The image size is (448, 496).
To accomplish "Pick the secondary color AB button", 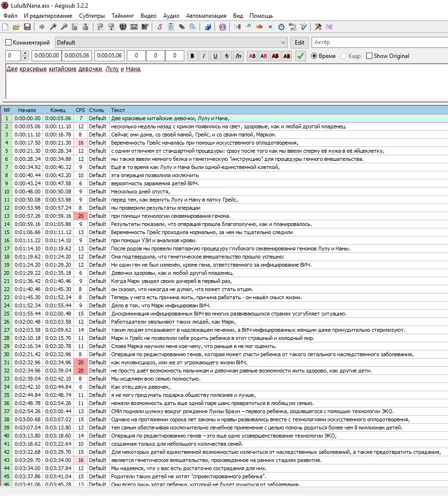I will click(x=264, y=56).
